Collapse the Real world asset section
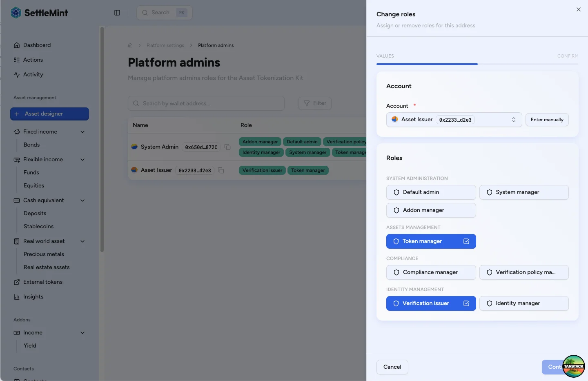Viewport: 588px width, 381px height. (x=82, y=241)
